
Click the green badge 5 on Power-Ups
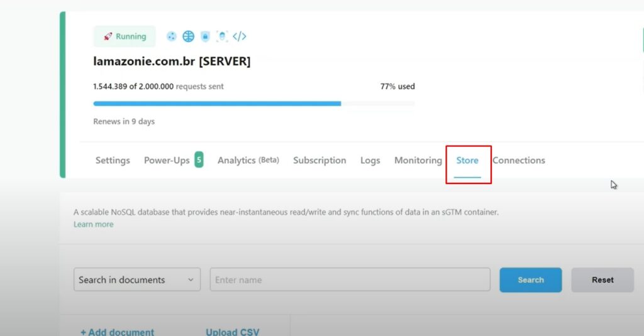[x=199, y=160]
